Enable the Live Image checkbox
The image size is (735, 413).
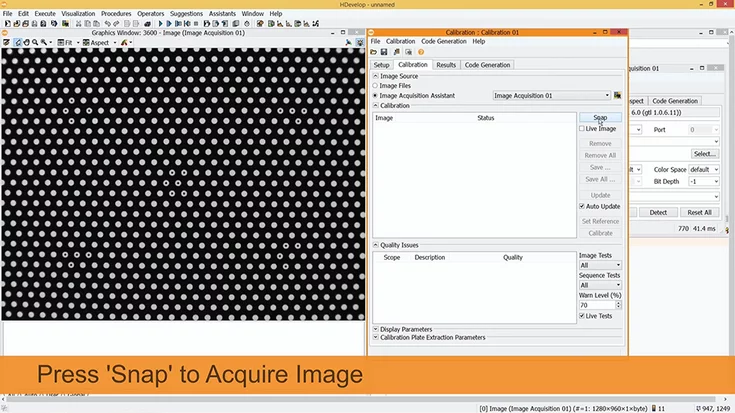pos(583,129)
